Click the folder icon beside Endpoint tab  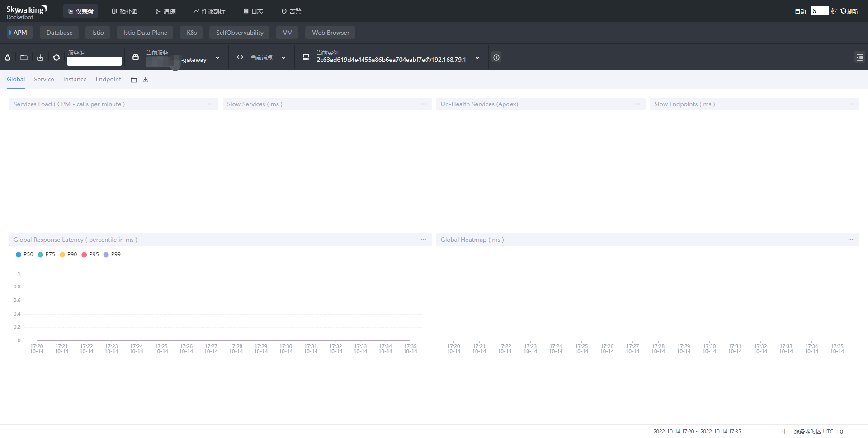click(x=134, y=80)
